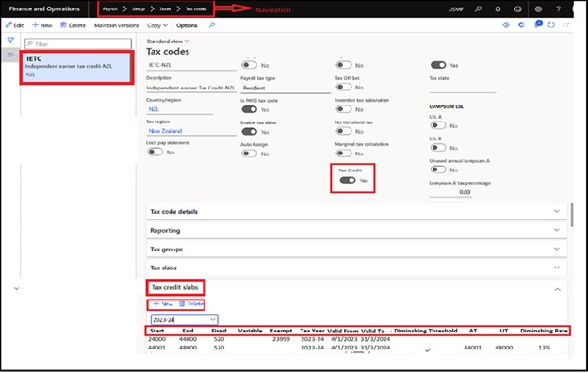This screenshot has height=373, width=588.
Task: Toggle Auto Assign switch
Action: pyautogui.click(x=249, y=154)
